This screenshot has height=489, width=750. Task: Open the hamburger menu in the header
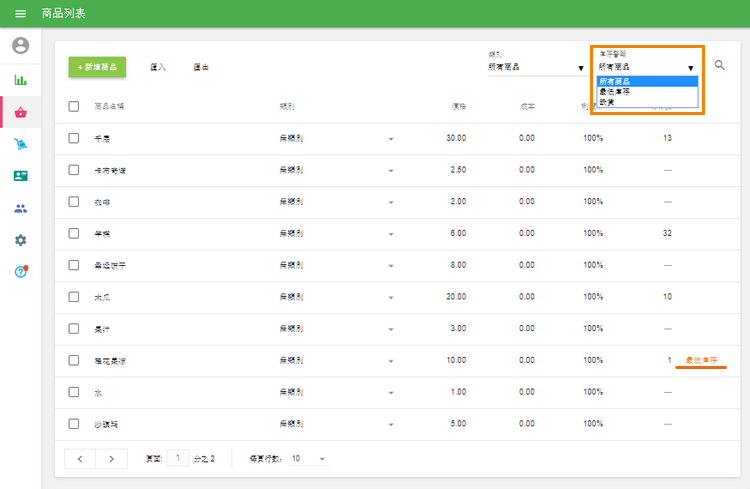(20, 14)
